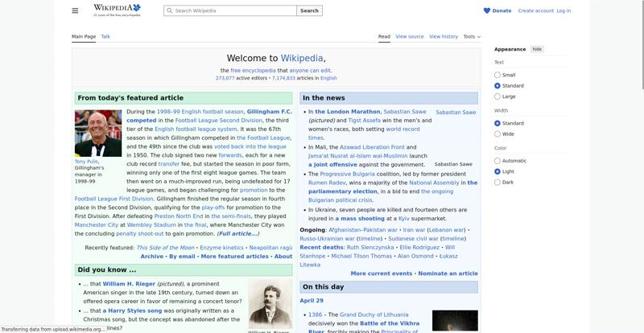
Task: Open Tony Pulis photo thumbnail
Action: pos(98,133)
